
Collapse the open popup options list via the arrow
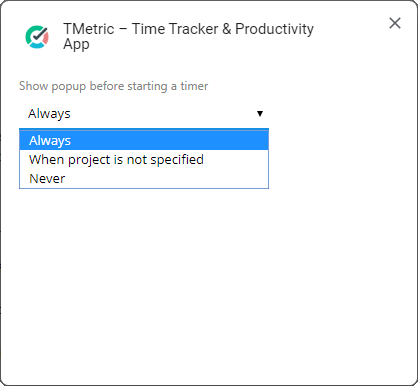coord(260,114)
